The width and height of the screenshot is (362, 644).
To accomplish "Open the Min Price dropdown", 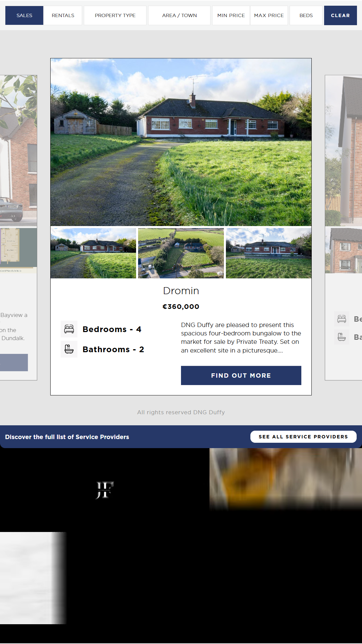I will click(x=231, y=15).
